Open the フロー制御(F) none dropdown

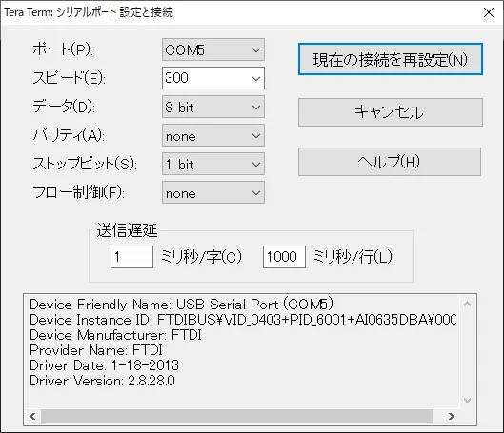[x=213, y=192]
